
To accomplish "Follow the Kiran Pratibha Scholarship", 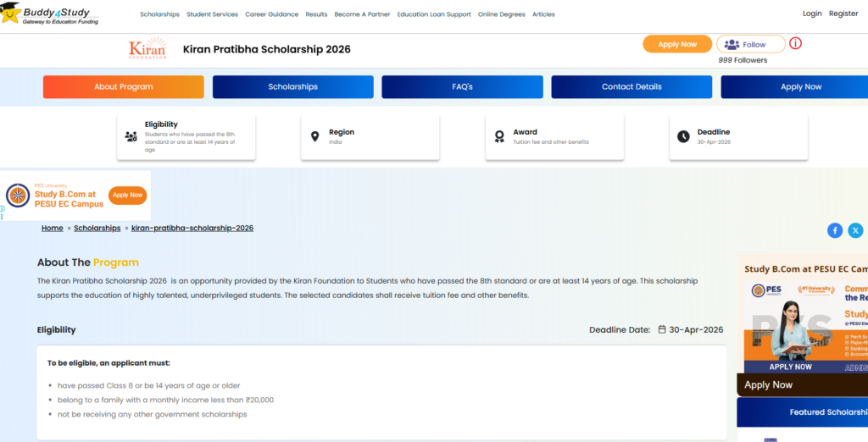I will (x=751, y=44).
